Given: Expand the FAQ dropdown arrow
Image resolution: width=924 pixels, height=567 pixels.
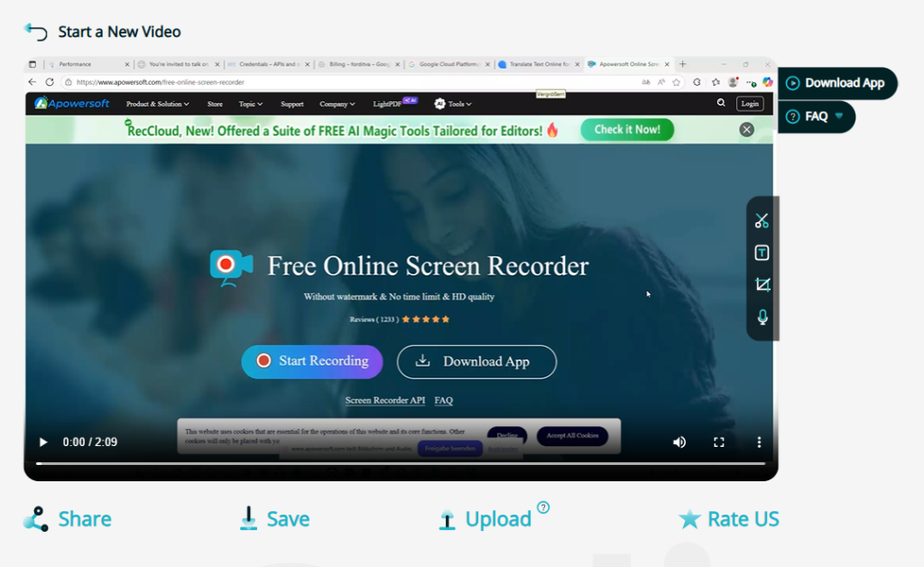Looking at the screenshot, I should 839,116.
